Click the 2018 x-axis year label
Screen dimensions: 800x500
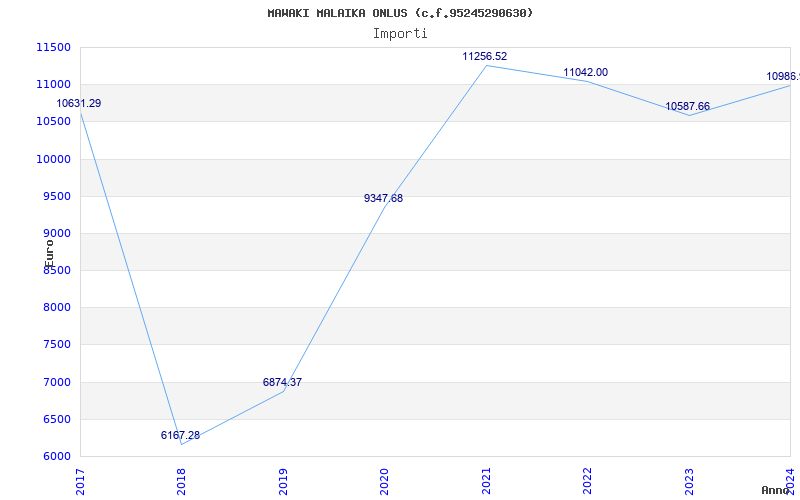[182, 481]
